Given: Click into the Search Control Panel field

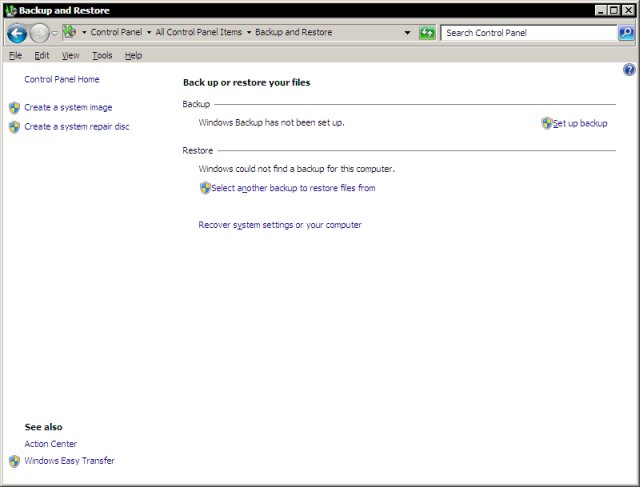Looking at the screenshot, I should pyautogui.click(x=528, y=32).
